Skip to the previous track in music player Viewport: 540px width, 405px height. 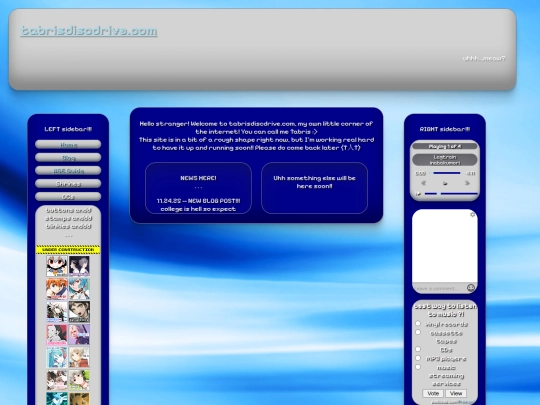coord(424,183)
